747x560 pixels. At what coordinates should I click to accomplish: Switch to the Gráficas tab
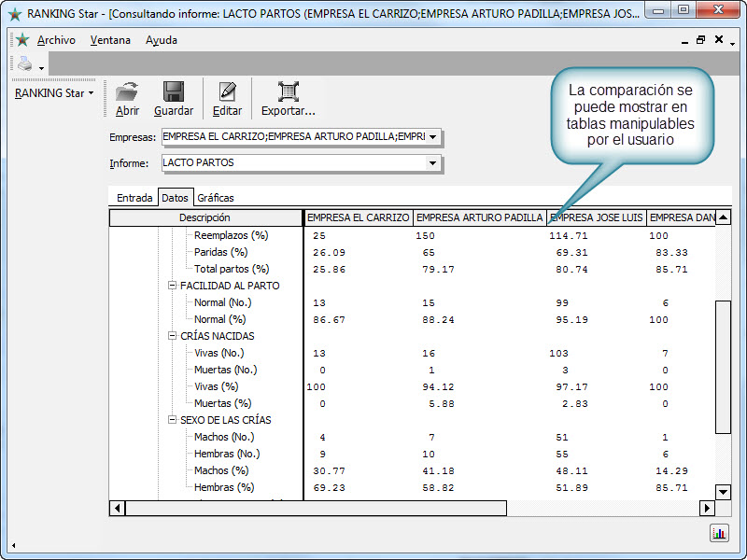point(216,198)
